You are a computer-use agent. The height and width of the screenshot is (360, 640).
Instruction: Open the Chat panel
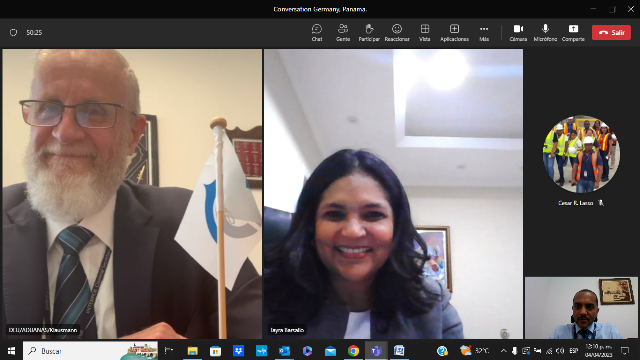317,33
